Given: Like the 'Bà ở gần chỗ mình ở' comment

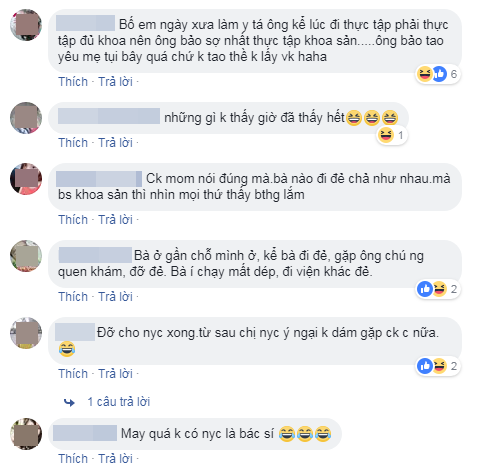Looking at the screenshot, I should coord(73,297).
